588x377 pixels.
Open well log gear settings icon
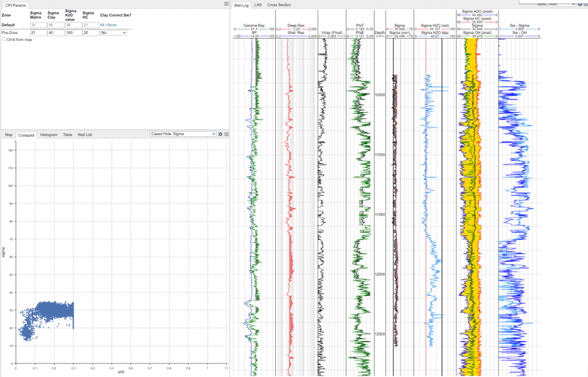580,4
